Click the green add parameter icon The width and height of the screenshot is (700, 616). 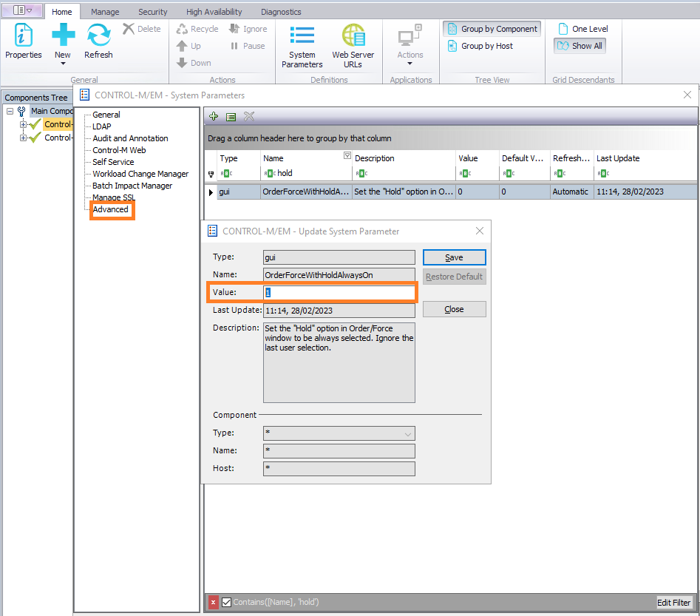click(214, 117)
